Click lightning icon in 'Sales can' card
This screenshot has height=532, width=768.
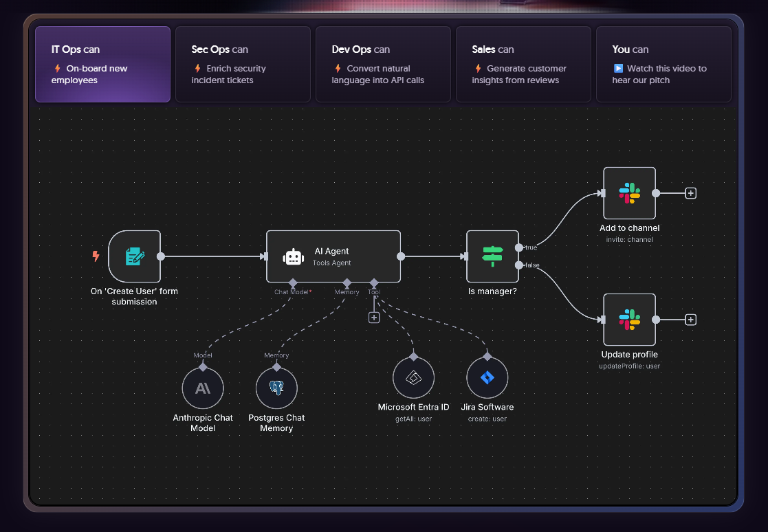point(478,69)
